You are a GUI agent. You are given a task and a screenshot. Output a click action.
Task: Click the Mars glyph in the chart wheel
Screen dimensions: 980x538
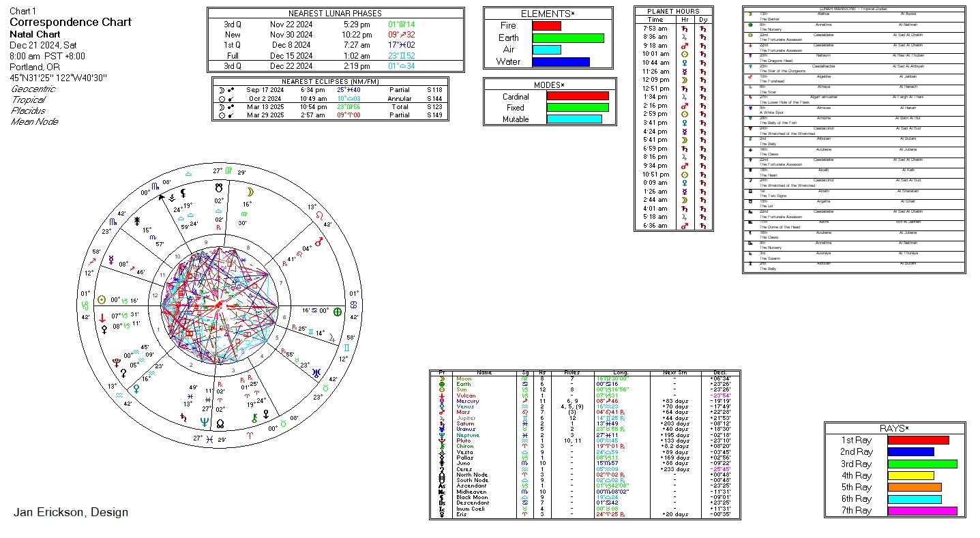pyautogui.click(x=318, y=243)
